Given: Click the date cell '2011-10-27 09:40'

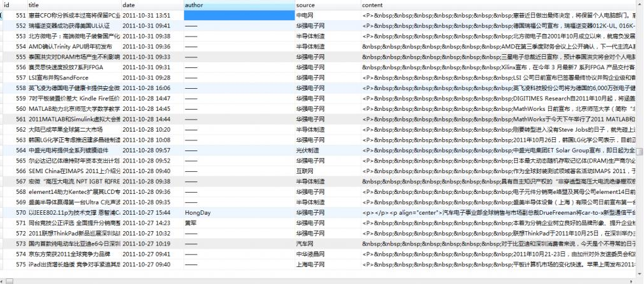Looking at the screenshot, I should [x=151, y=264].
